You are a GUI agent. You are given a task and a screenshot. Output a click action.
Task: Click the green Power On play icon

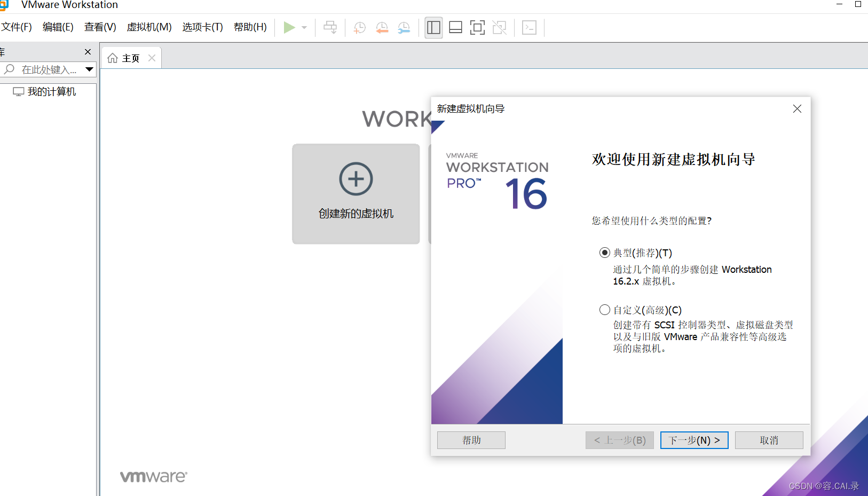289,28
